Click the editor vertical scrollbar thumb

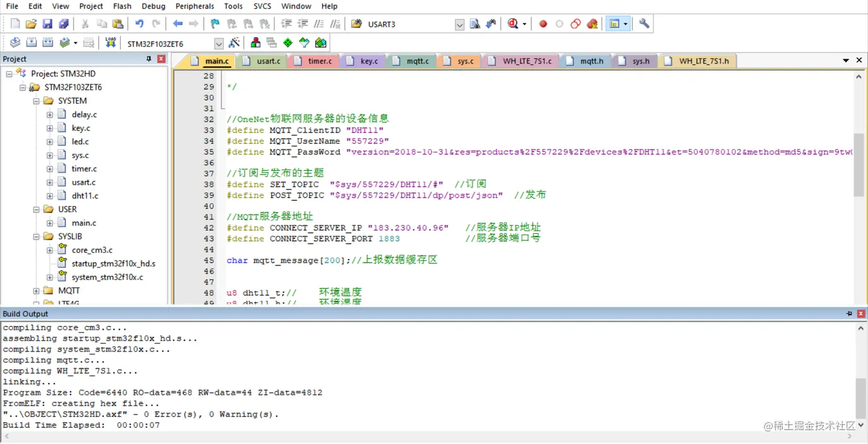[x=859, y=165]
